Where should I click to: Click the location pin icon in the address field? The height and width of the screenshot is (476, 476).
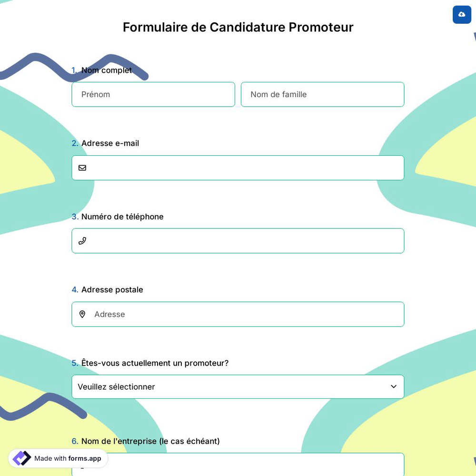[82, 314]
